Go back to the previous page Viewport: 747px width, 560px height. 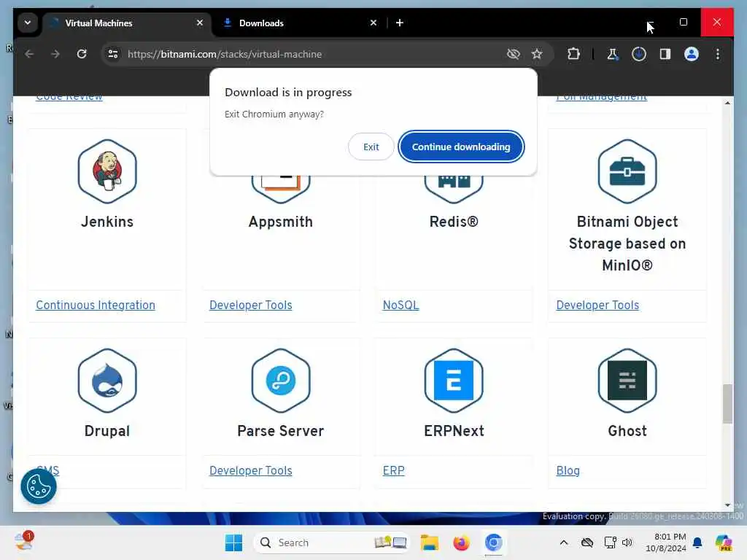point(29,54)
